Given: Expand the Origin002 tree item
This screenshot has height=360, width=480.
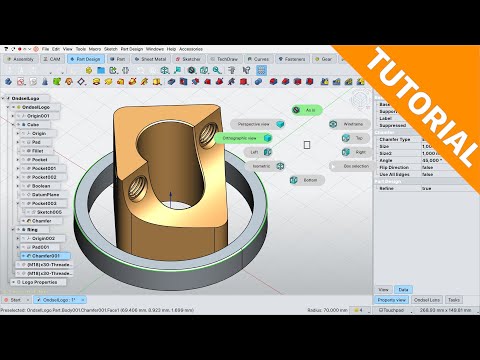Looking at the screenshot, I should (18, 238).
